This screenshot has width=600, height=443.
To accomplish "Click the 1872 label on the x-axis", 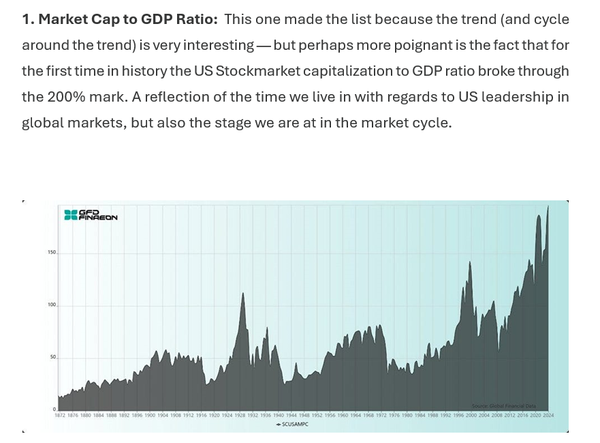I will (x=60, y=415).
